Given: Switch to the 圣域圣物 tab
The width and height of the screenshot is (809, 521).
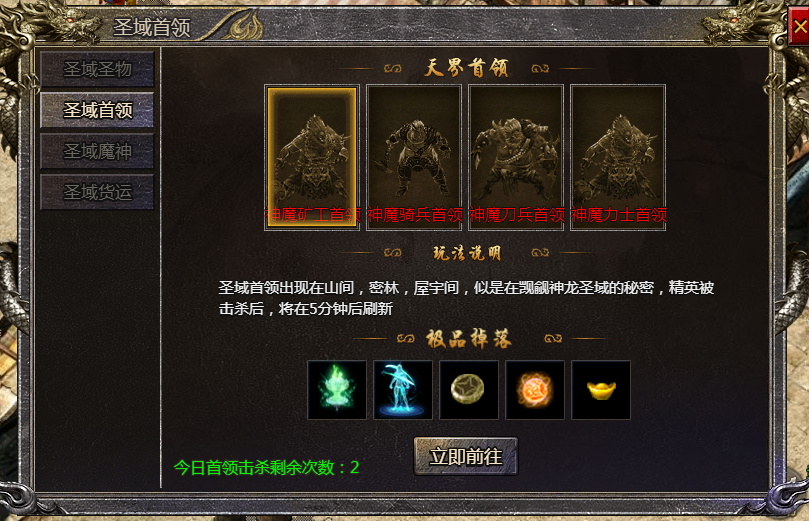Looking at the screenshot, I should pyautogui.click(x=97, y=69).
